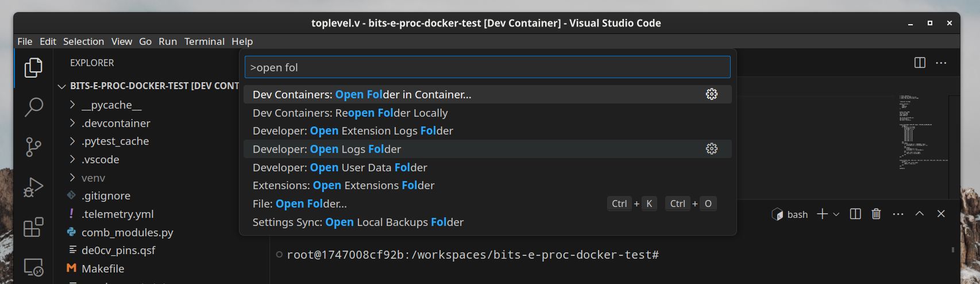Screen dimensions: 980x284
Task: Click gear icon for Open Folder in Container
Action: coord(712,94)
